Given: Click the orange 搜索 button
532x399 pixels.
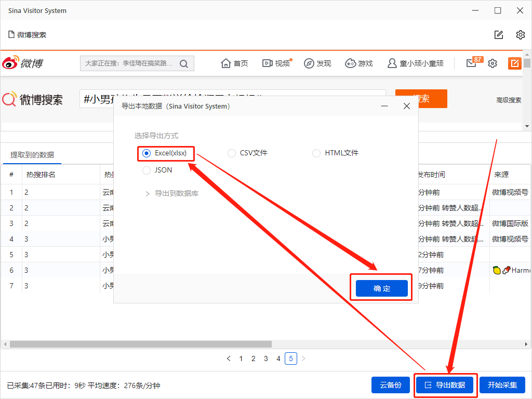Looking at the screenshot, I should click(433, 99).
